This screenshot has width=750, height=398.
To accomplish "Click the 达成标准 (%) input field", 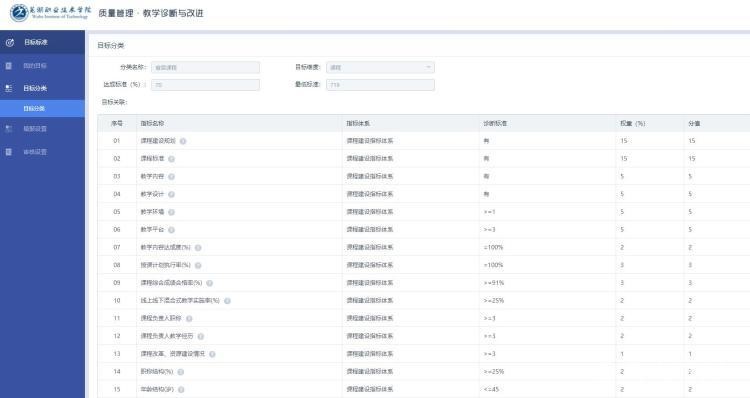I will point(205,85).
